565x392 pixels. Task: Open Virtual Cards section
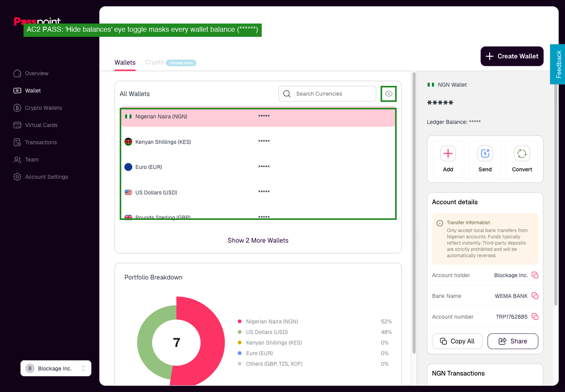coord(36,125)
